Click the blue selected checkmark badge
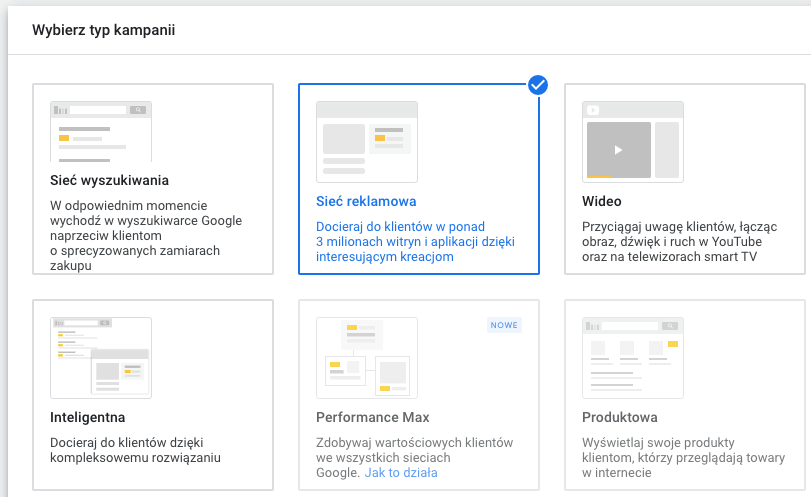 coord(538,85)
